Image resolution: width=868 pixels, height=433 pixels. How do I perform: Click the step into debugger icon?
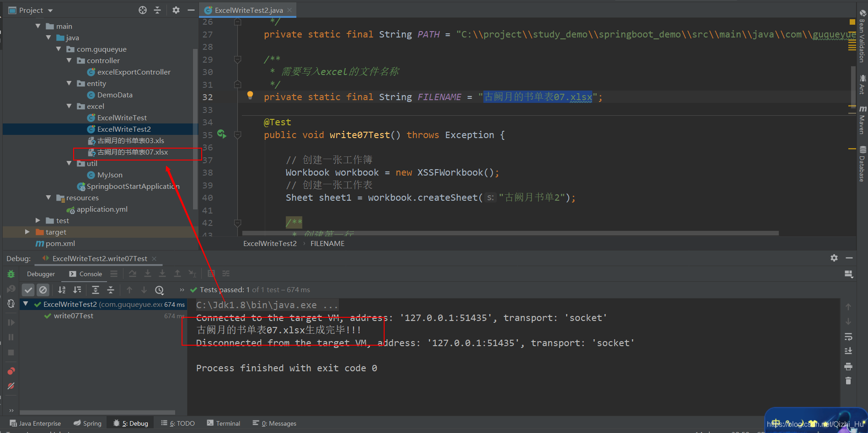(148, 274)
